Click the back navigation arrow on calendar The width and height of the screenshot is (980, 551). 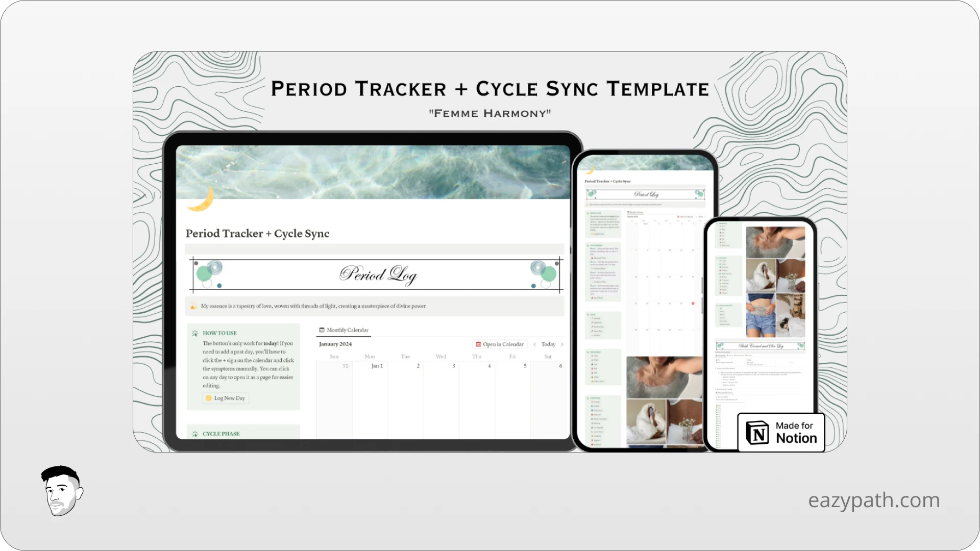coord(534,344)
